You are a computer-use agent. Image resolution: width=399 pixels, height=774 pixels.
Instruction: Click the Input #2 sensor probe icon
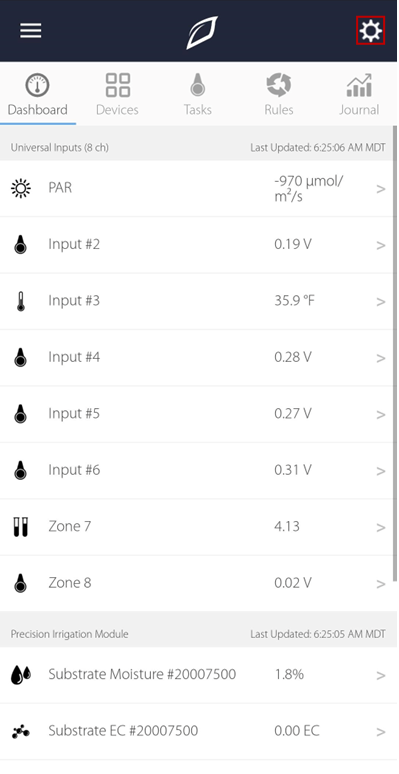20,245
